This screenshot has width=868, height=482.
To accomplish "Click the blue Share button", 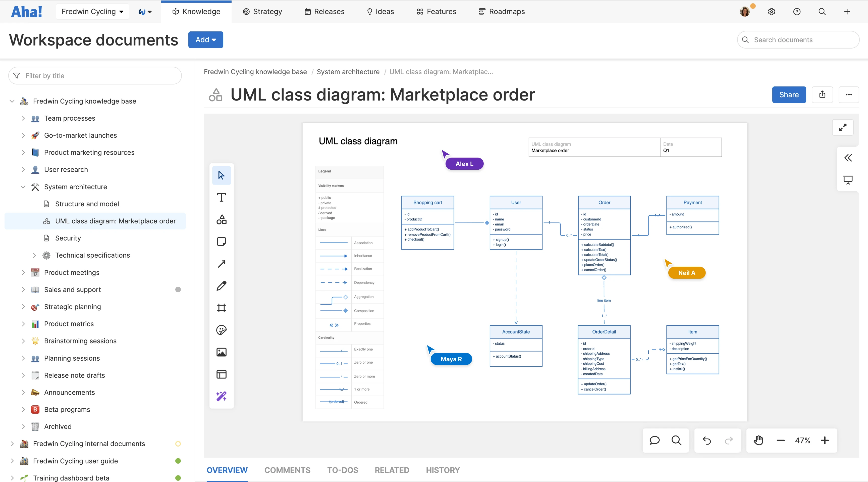I will [788, 95].
